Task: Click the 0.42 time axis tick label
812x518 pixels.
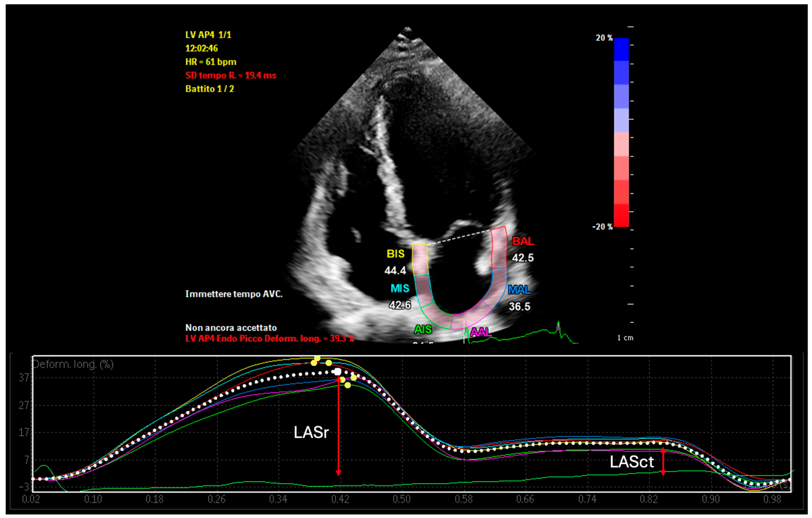Action: pos(340,499)
